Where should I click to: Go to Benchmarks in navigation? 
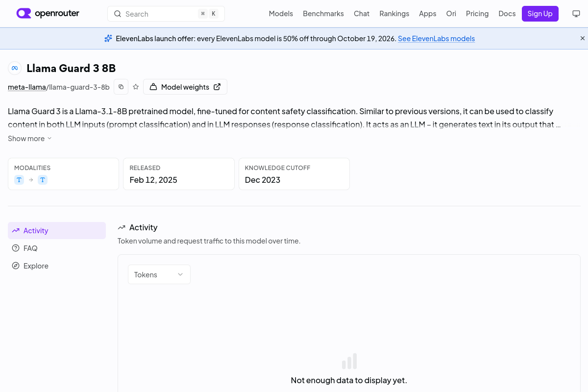tap(323, 14)
